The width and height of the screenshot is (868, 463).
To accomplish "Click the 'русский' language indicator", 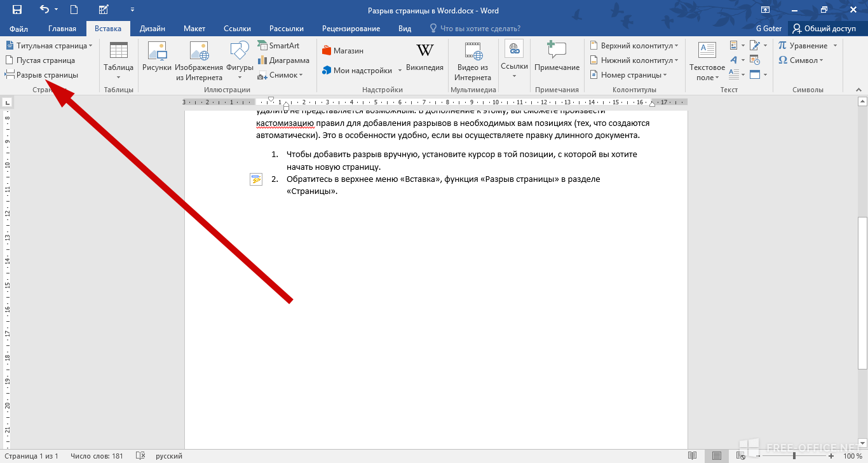I will pos(169,456).
